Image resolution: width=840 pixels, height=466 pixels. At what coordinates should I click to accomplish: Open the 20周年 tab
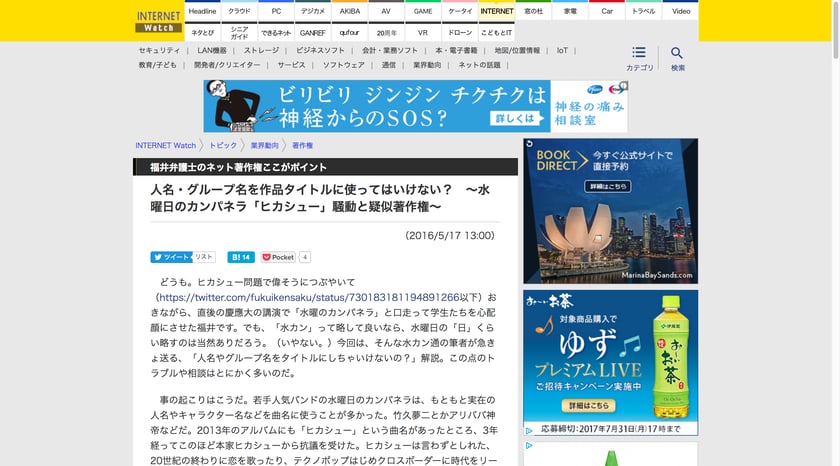(386, 33)
